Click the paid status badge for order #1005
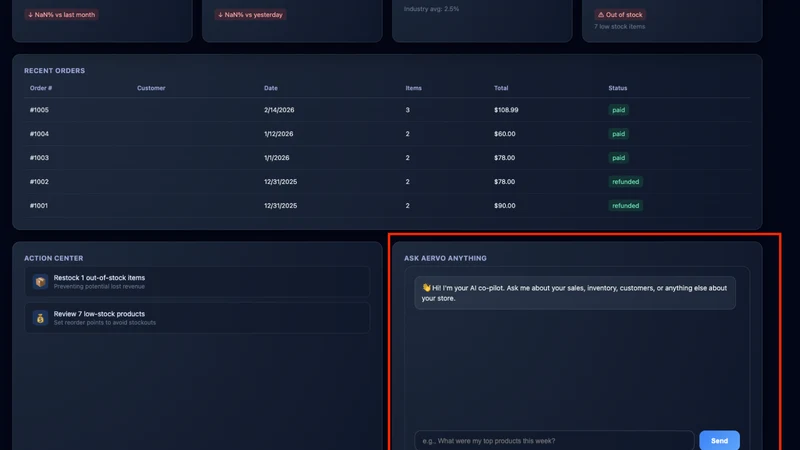The width and height of the screenshot is (800, 450). [x=618, y=110]
